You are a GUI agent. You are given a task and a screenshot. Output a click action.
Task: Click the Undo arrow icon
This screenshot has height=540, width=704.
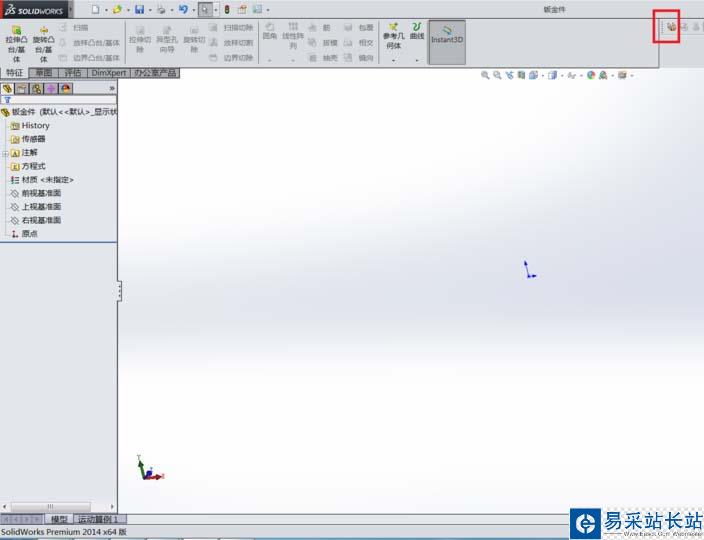click(183, 9)
